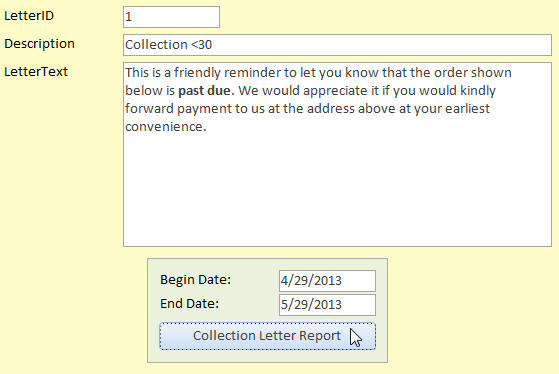Click the 'End Date:' label
559x374 pixels.
tap(189, 304)
